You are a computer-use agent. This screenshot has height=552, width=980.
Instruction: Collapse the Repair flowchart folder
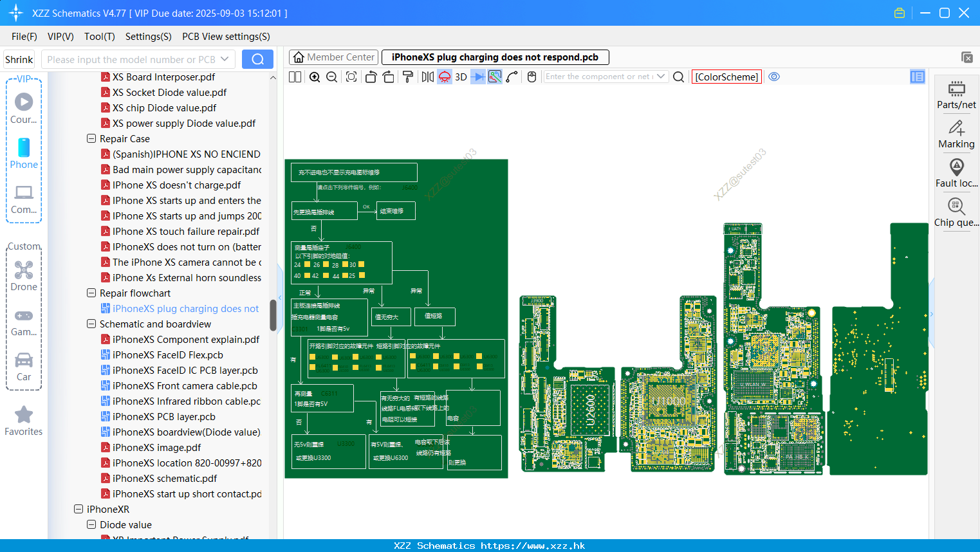click(91, 293)
